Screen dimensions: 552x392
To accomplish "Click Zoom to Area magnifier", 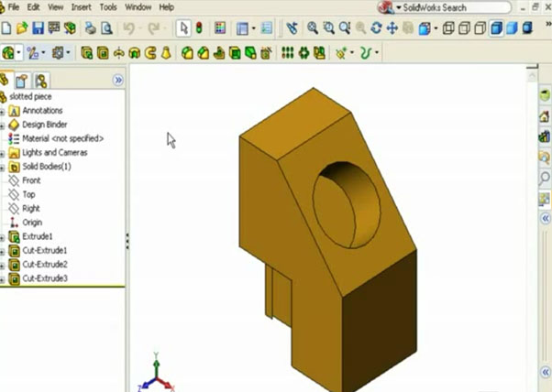I will (328, 28).
